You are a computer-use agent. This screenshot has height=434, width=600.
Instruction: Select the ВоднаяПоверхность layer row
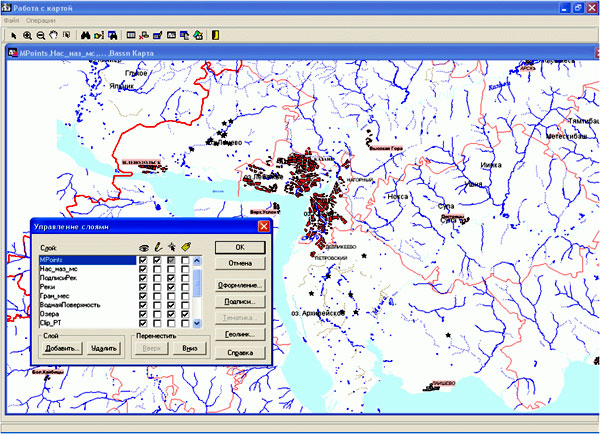[x=88, y=305]
